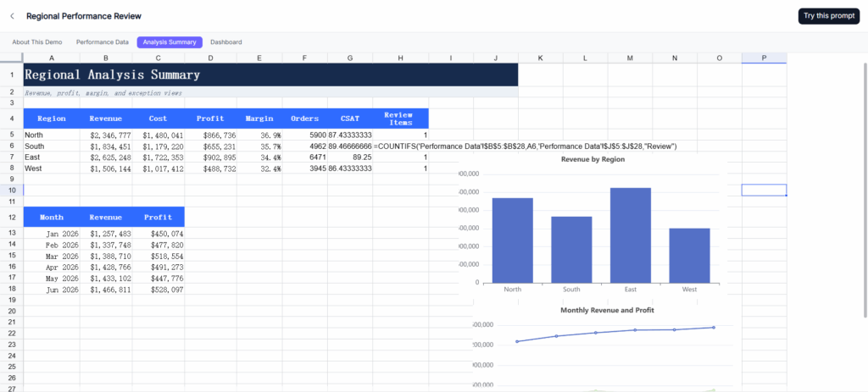
Task: Select the Analysis Summary tab
Action: (x=170, y=42)
